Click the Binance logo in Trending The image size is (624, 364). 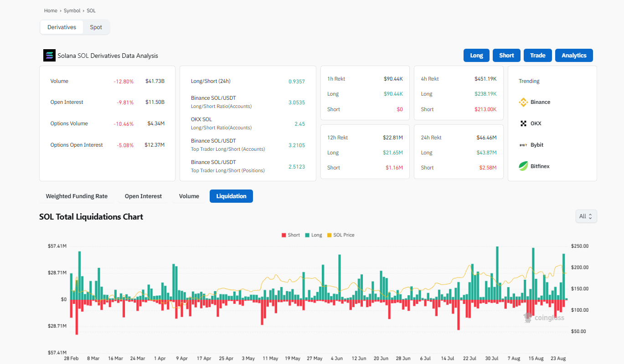click(x=523, y=102)
